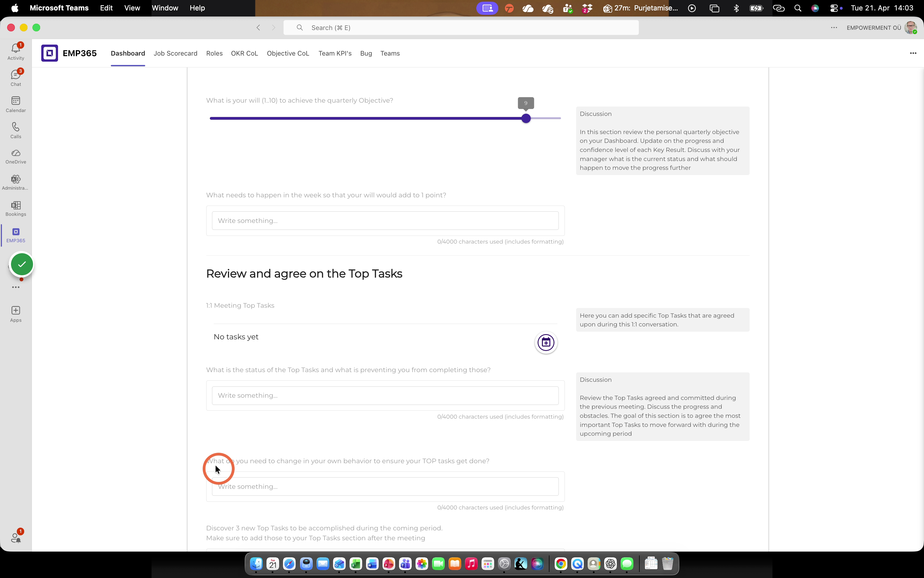Viewport: 924px width, 578px height.
Task: Click the behavior change text field
Action: point(385,486)
